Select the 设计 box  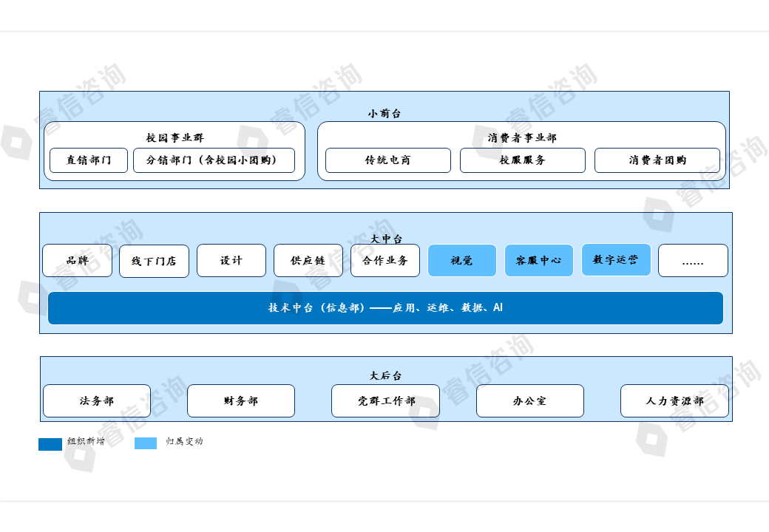(231, 261)
